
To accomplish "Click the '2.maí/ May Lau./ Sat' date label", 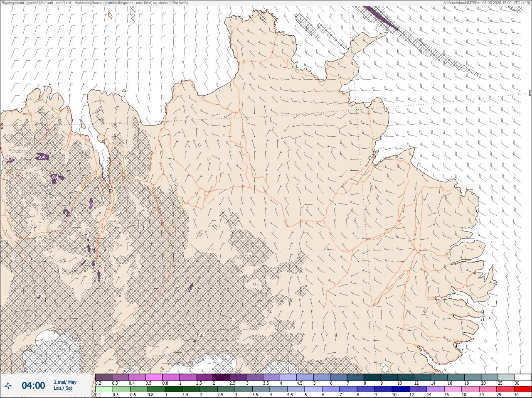I will pyautogui.click(x=65, y=385).
